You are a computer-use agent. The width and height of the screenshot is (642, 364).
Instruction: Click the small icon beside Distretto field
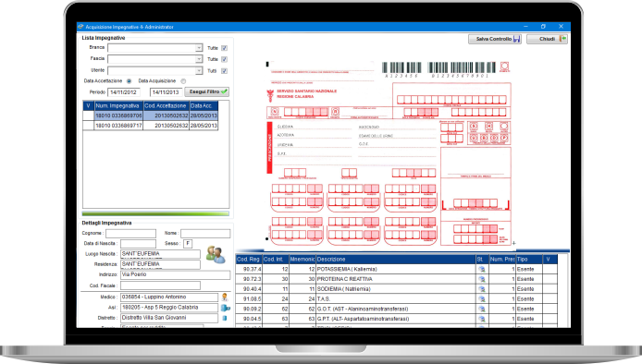[225, 318]
